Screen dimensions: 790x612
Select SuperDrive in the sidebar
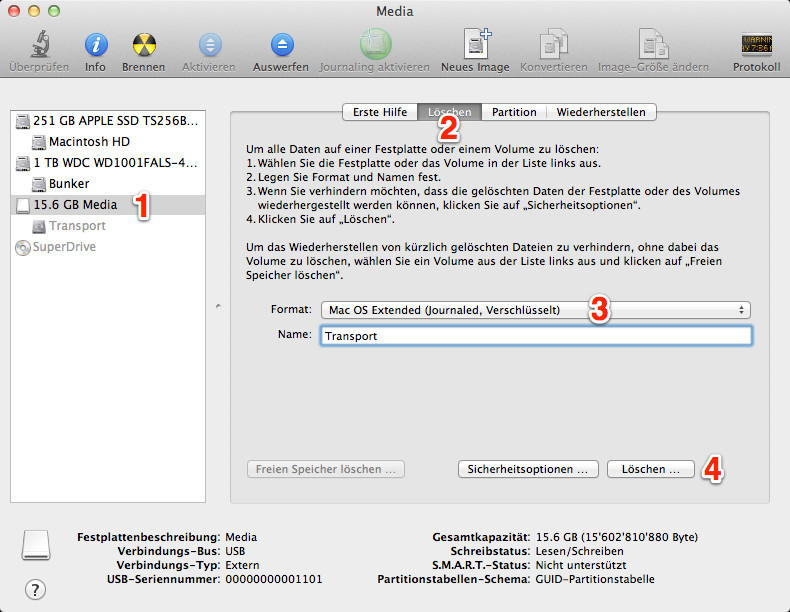(x=108, y=247)
